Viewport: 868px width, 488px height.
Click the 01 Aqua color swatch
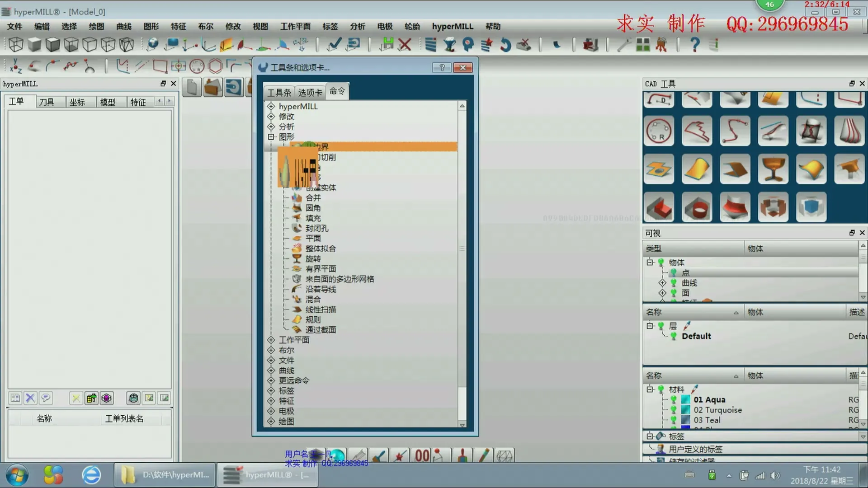(x=685, y=399)
